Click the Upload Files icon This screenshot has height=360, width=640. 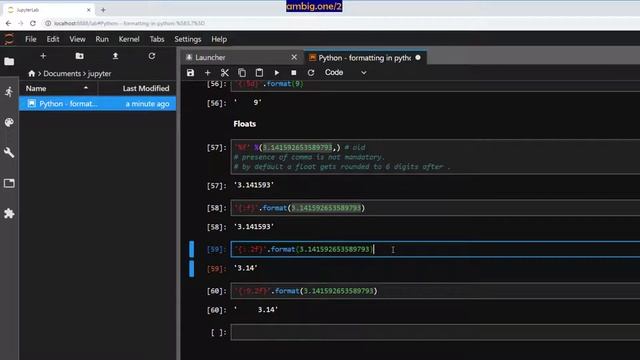pos(116,56)
